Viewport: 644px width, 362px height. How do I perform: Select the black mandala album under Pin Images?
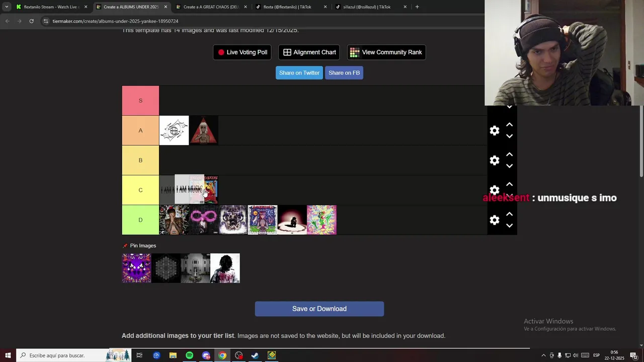[x=166, y=268]
